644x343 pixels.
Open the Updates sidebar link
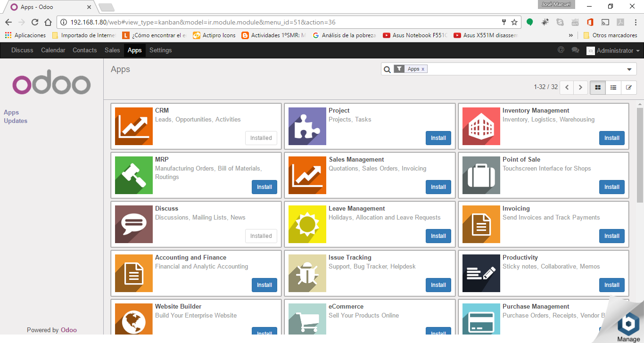16,121
